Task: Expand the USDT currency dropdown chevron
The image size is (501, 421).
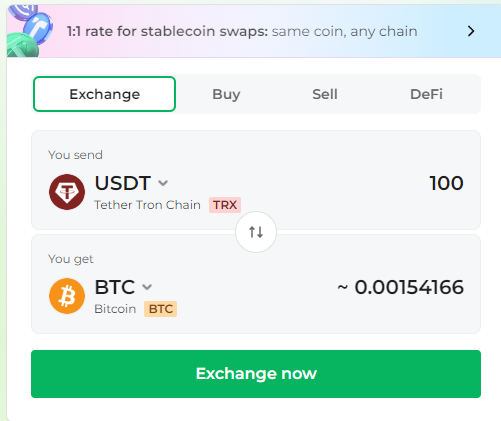Action: tap(163, 183)
